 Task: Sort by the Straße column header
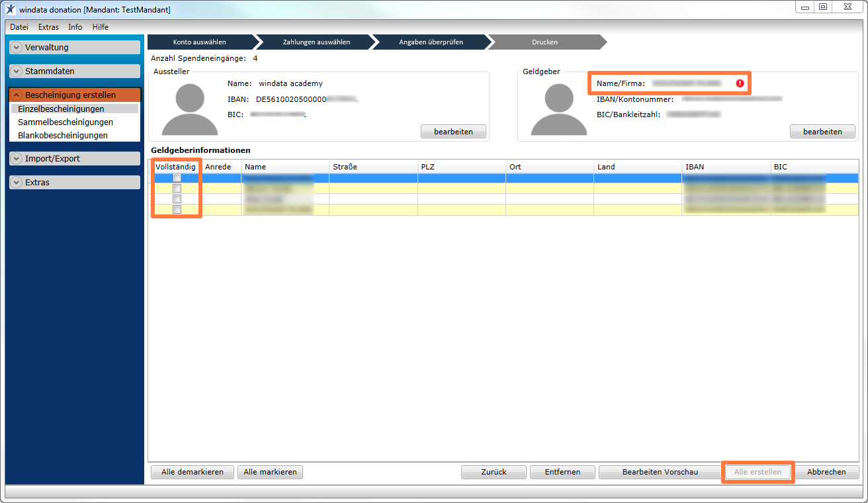[x=373, y=167]
